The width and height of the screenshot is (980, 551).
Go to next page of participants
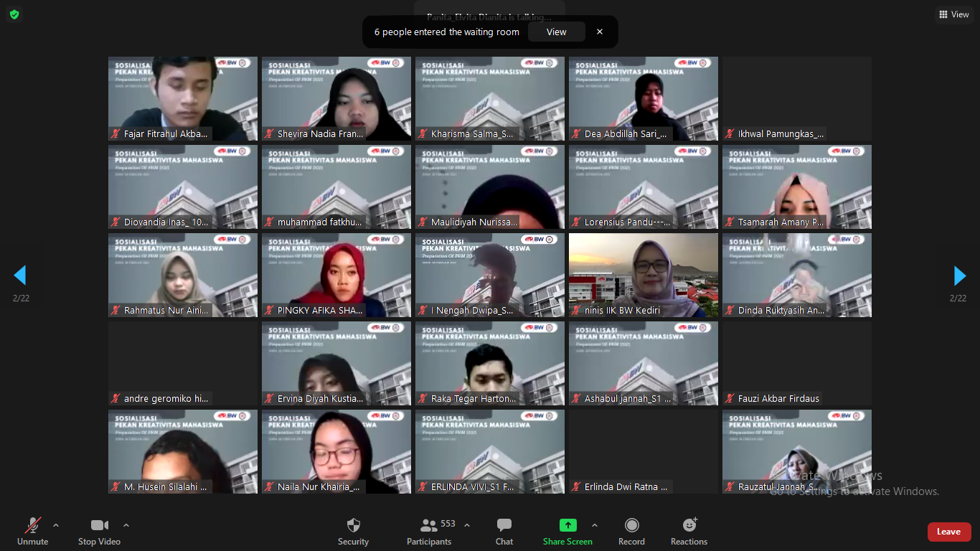[959, 275]
